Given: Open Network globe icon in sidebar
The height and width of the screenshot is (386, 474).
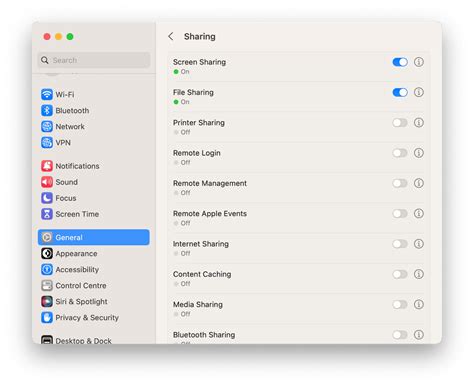Looking at the screenshot, I should point(47,126).
